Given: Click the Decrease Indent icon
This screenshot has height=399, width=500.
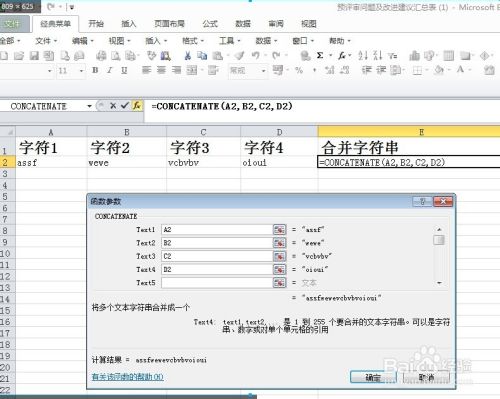Looking at the screenshot, I should point(367,70).
